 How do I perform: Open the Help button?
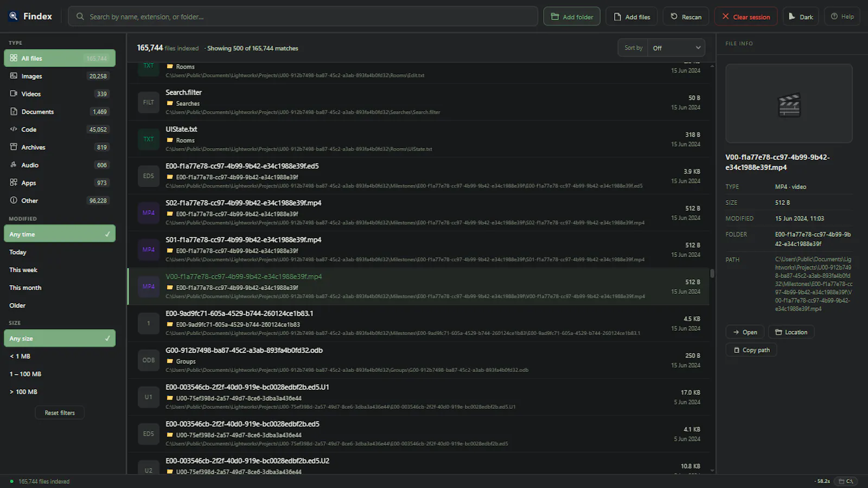(x=843, y=17)
